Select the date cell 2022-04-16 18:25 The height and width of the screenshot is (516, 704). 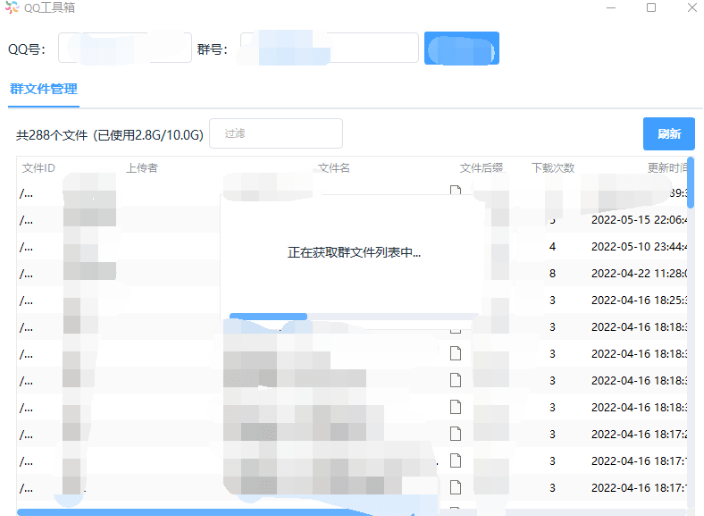coord(639,300)
